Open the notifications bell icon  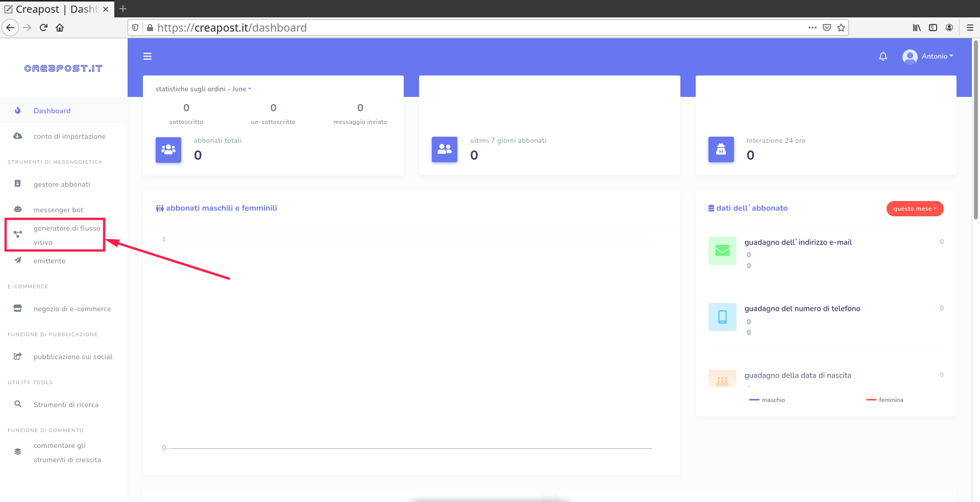883,56
